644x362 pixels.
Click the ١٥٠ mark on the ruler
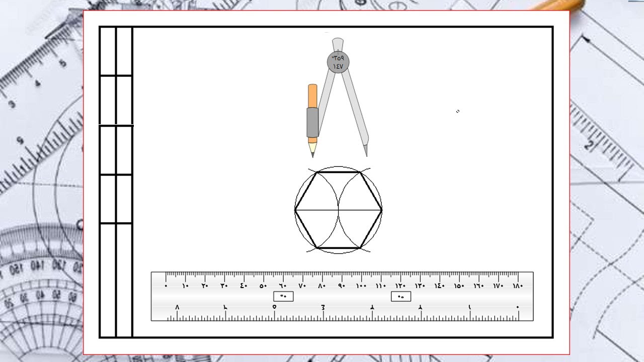click(x=459, y=286)
